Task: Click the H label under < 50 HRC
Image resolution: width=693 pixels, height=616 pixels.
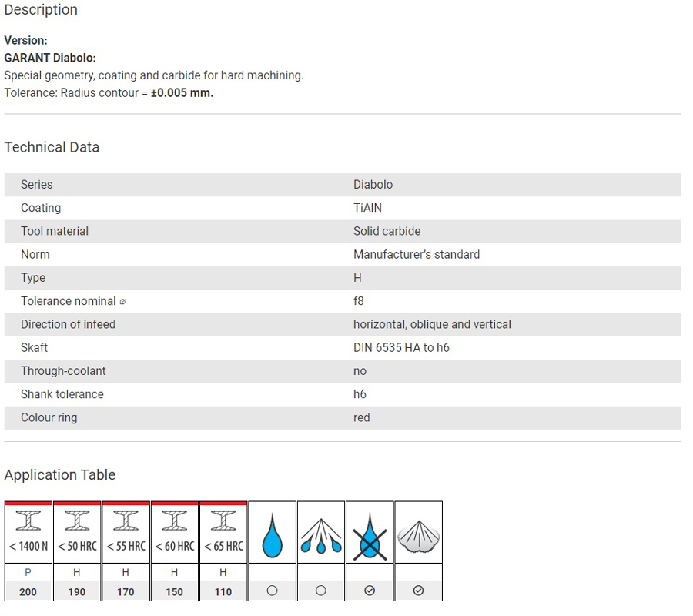Action: coord(77,573)
